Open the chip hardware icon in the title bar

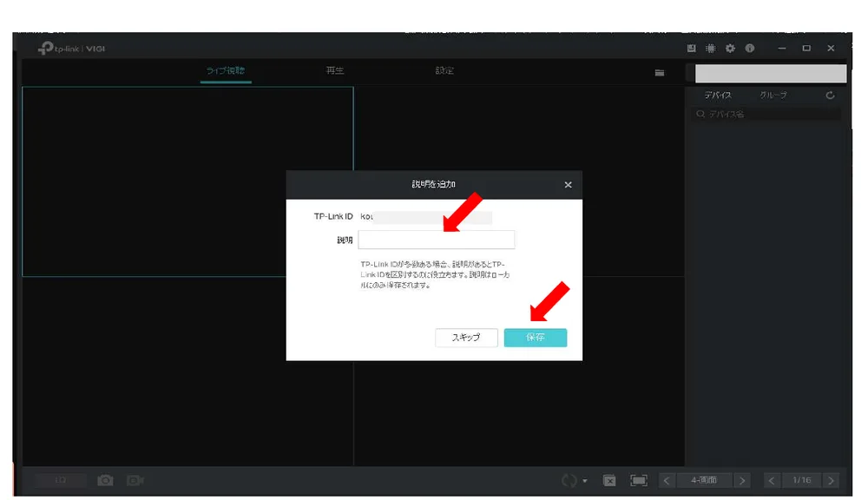click(x=711, y=48)
